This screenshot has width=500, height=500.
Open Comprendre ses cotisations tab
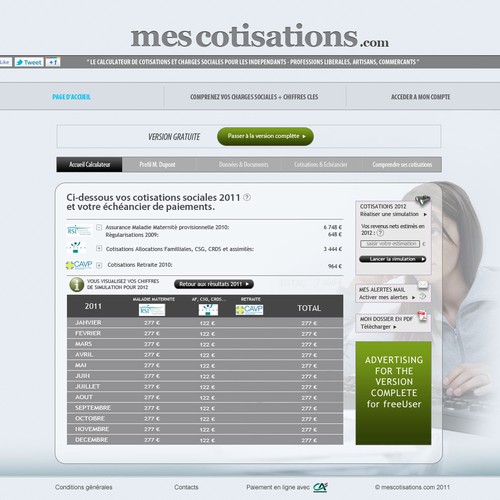click(x=402, y=164)
